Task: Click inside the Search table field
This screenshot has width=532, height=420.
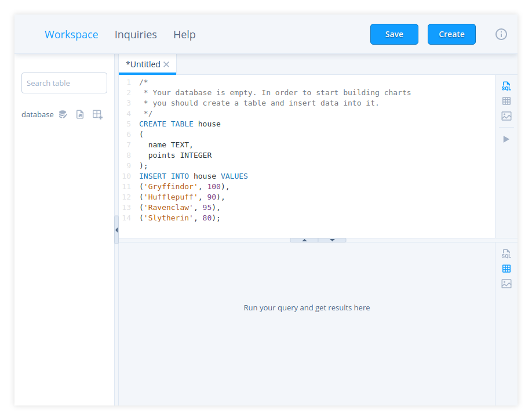Action: click(64, 82)
